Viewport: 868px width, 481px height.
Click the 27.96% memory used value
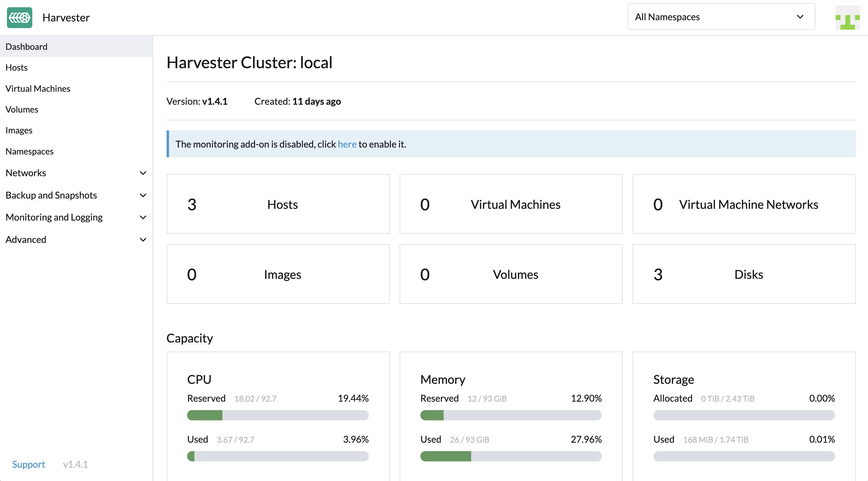586,440
